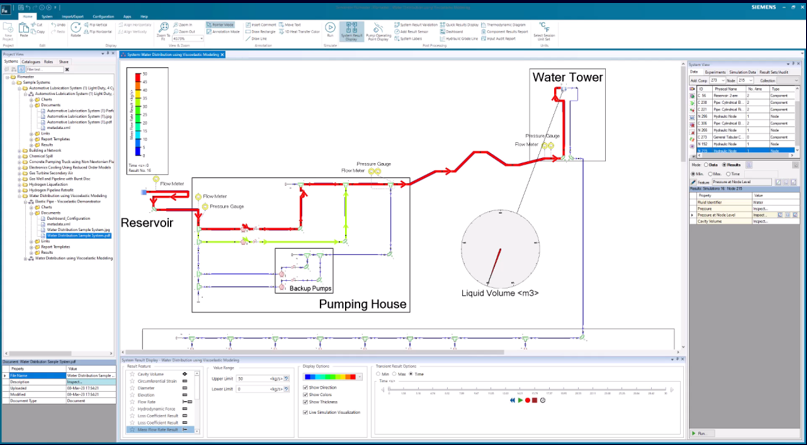This screenshot has width=807, height=445.
Task: Click the Time slider track
Action: coord(528,389)
